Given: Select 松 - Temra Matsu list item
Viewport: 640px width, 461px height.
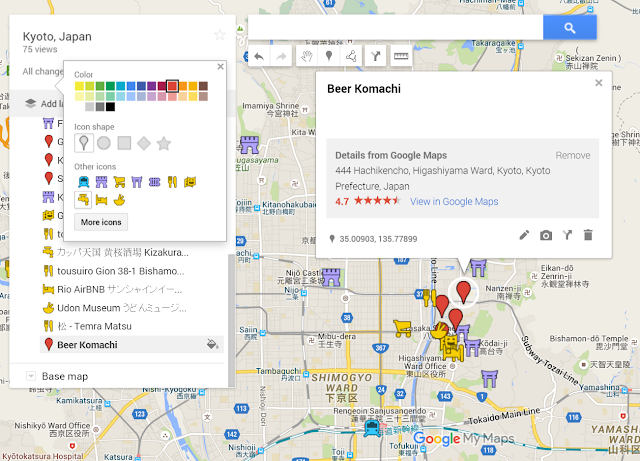Looking at the screenshot, I should [x=131, y=326].
